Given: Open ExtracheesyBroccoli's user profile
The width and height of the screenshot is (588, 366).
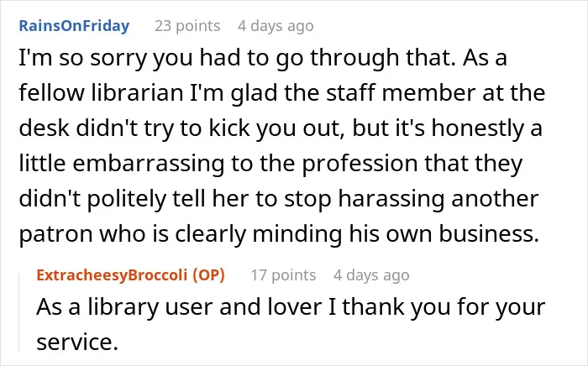Looking at the screenshot, I should (112, 275).
